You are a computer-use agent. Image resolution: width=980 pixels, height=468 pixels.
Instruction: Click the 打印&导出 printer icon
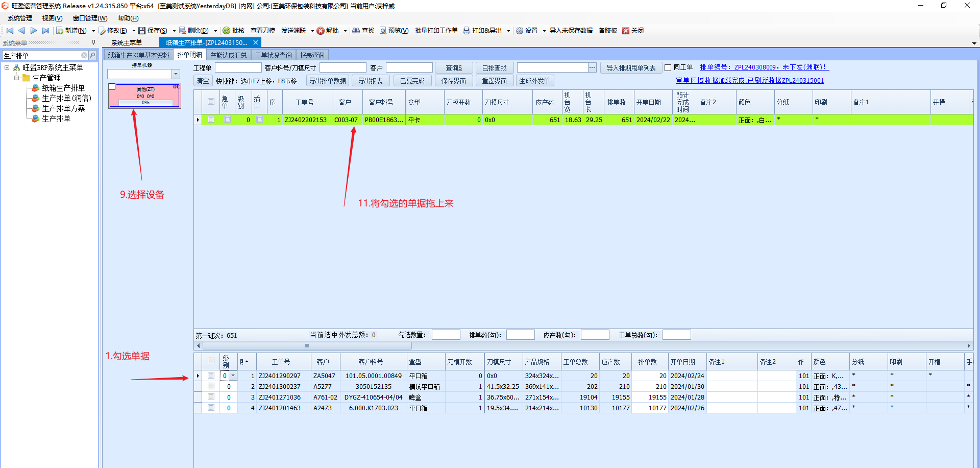[467, 31]
